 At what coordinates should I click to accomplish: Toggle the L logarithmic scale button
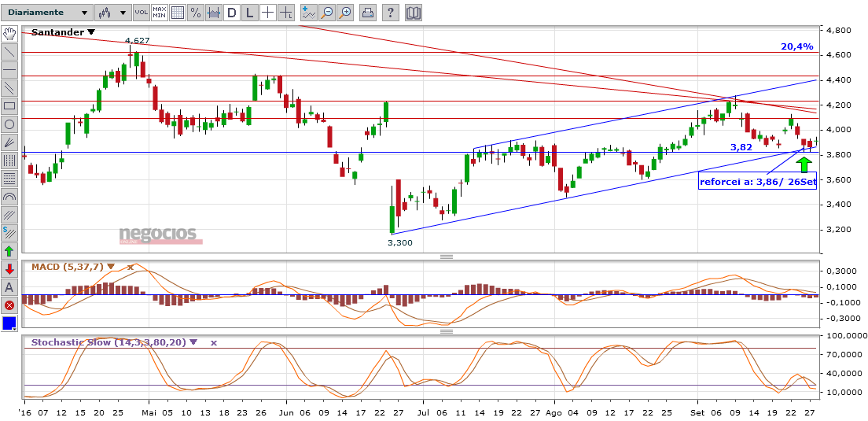pos(250,12)
